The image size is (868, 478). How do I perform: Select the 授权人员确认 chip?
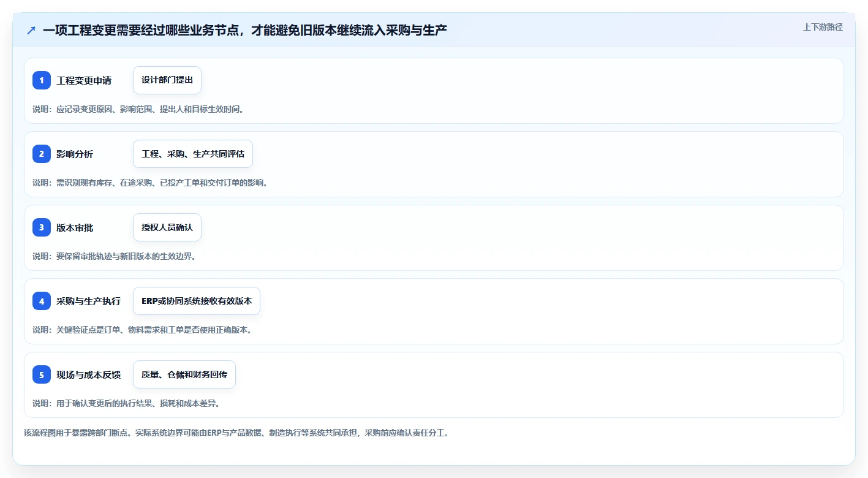click(x=167, y=227)
